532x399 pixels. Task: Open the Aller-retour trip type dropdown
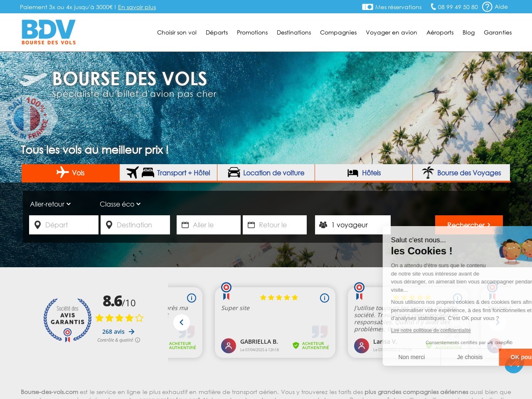coord(50,204)
